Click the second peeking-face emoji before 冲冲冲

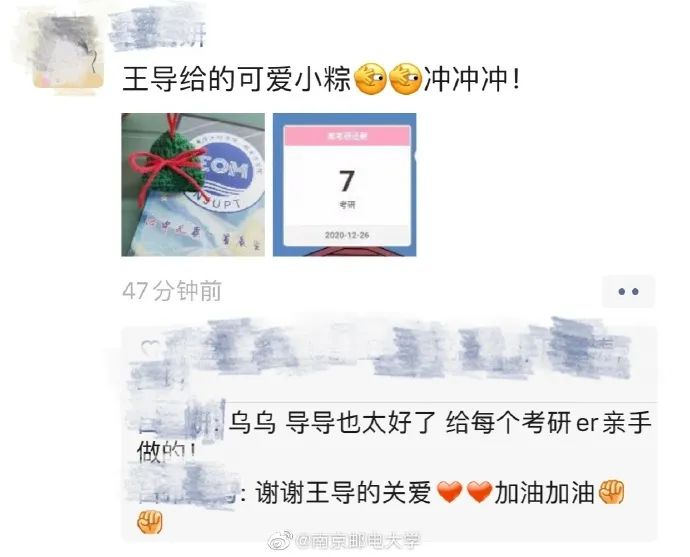(x=406, y=79)
